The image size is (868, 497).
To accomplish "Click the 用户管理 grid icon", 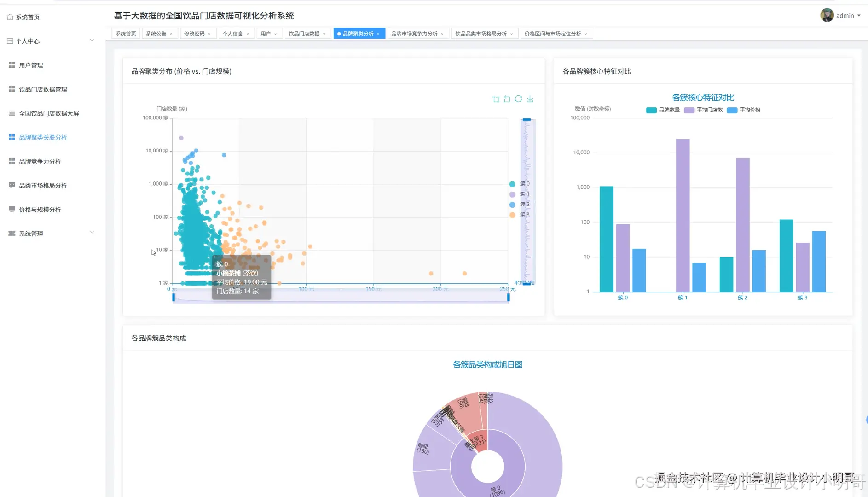I will tap(12, 65).
